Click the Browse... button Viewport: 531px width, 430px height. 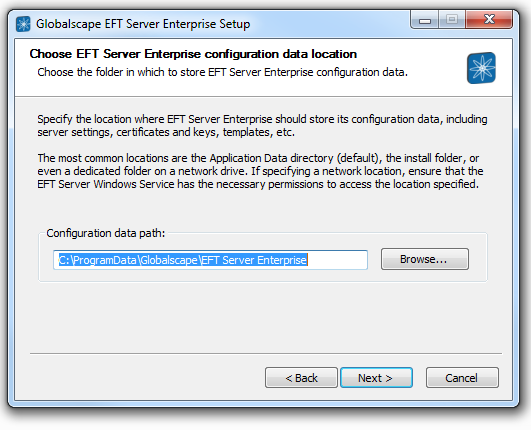425,259
